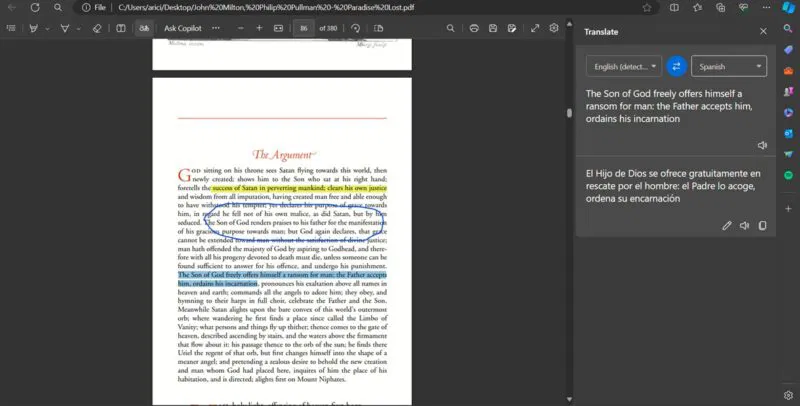Listen to the English source text
800x406 pixels.
coord(762,145)
